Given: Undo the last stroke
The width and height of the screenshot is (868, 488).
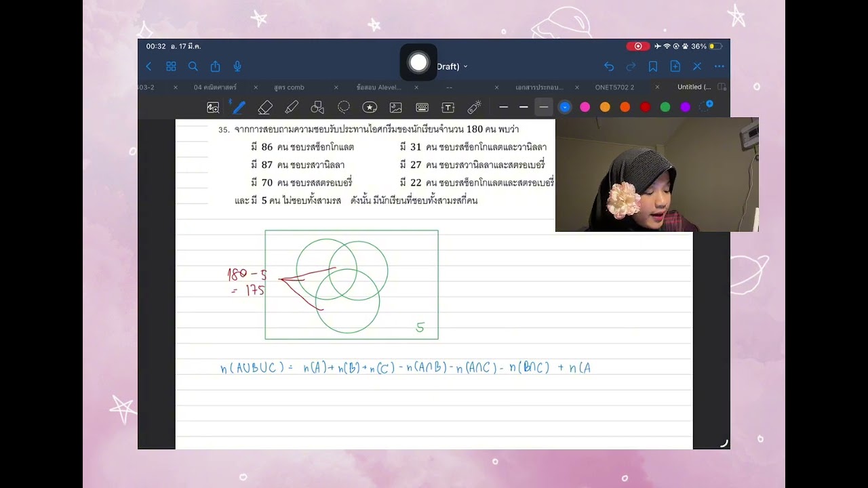Looking at the screenshot, I should (609, 66).
